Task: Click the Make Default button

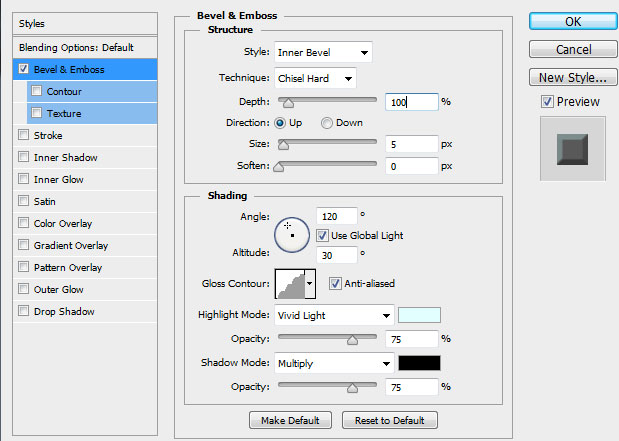Action: tap(291, 420)
